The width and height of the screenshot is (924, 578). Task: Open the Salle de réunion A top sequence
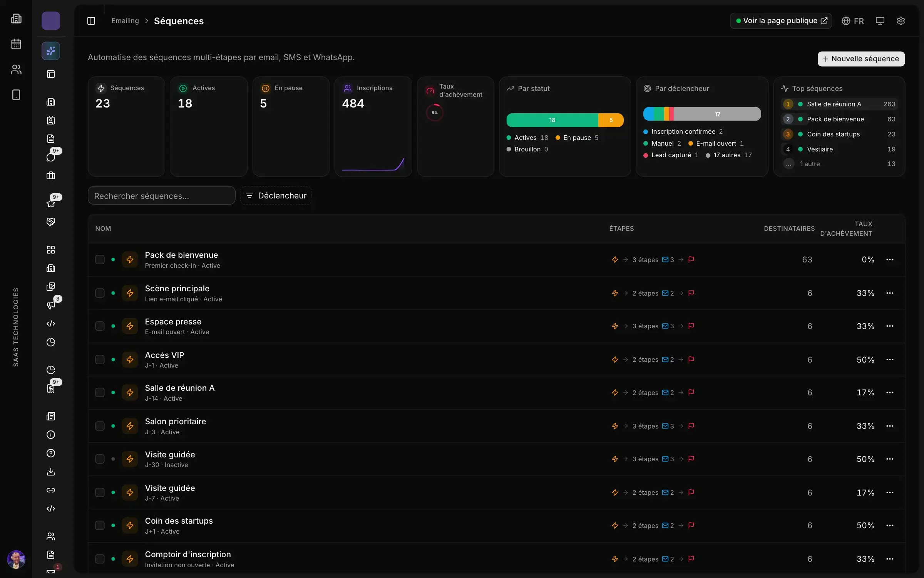point(839,104)
